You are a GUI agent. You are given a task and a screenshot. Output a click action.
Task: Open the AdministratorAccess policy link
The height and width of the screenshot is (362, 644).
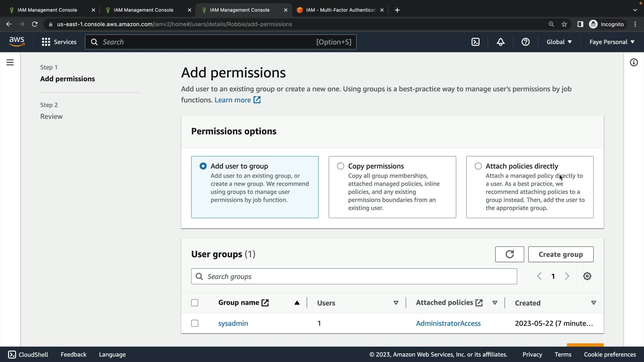coord(448,323)
